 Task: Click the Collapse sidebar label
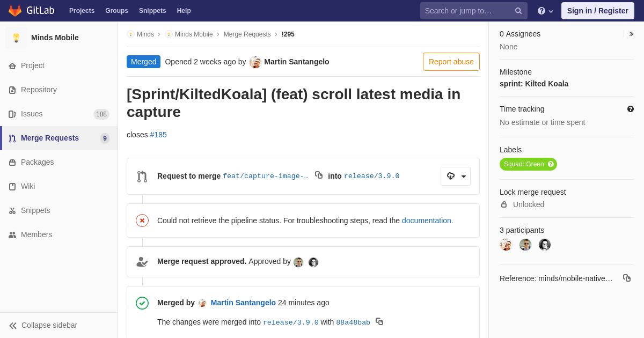pyautogui.click(x=49, y=325)
